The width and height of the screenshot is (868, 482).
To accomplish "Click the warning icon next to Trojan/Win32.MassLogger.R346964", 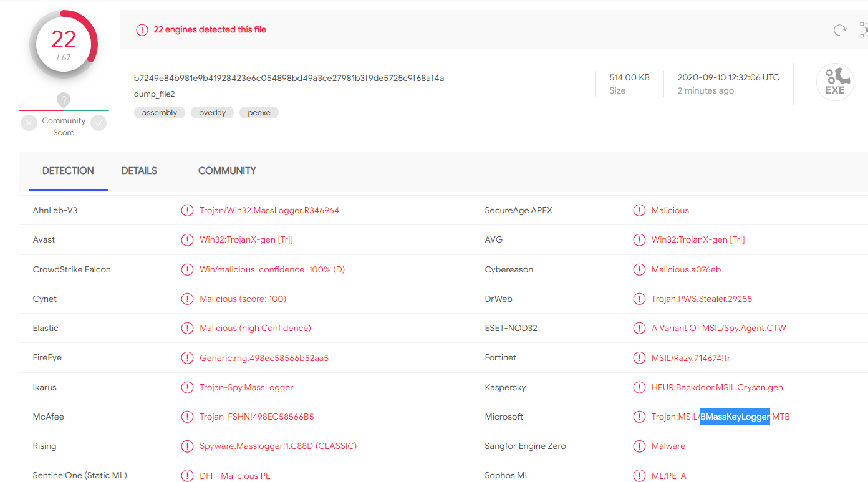I will click(187, 211).
